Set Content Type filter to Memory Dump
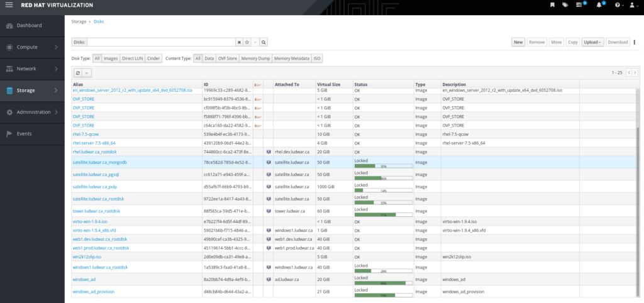 (x=255, y=58)
